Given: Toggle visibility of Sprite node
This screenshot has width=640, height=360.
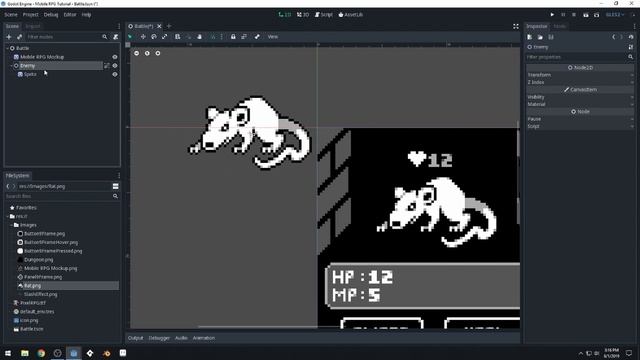Looking at the screenshot, I should pyautogui.click(x=115, y=74).
